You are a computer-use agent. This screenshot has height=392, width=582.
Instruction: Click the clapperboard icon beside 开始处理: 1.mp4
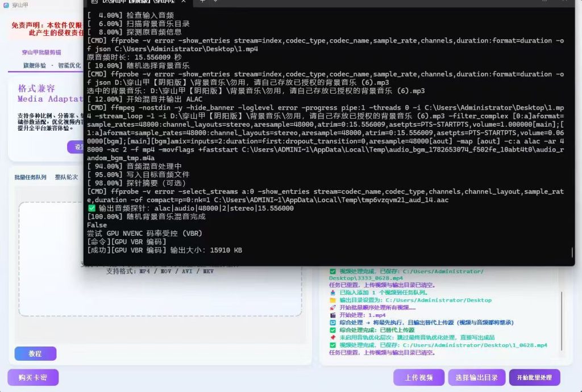point(332,315)
